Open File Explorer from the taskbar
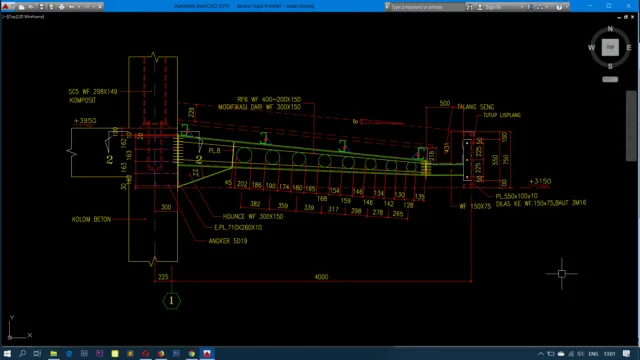The height and width of the screenshot is (360, 640). point(53,353)
